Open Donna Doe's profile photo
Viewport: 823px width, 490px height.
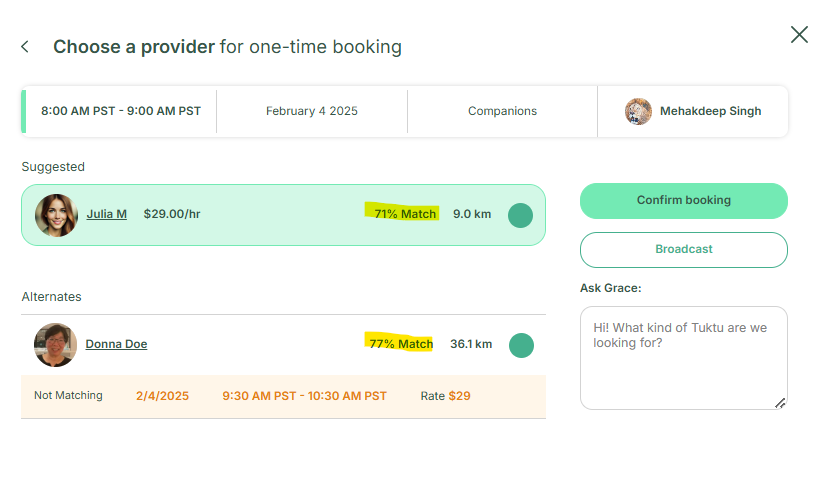(x=55, y=344)
